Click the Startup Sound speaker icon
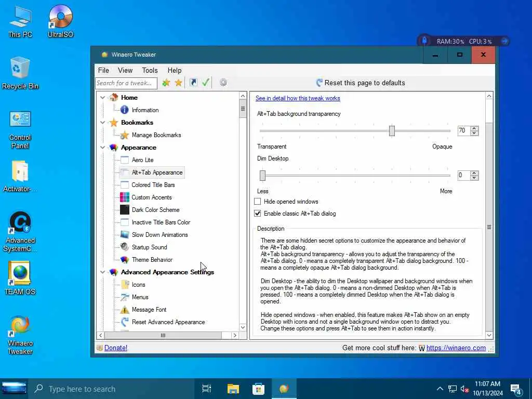 (x=125, y=247)
